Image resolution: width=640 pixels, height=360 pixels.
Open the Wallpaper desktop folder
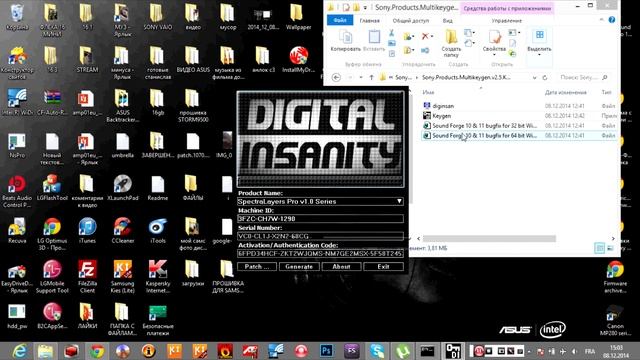(x=298, y=17)
